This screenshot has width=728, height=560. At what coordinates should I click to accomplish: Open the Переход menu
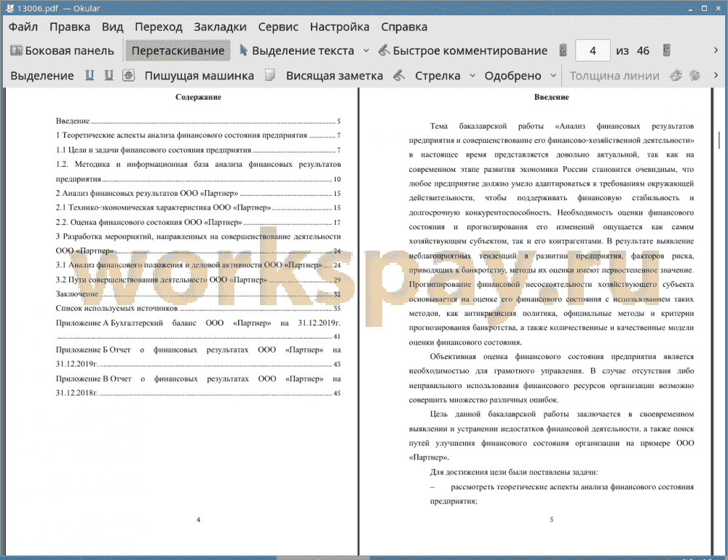[x=158, y=27]
